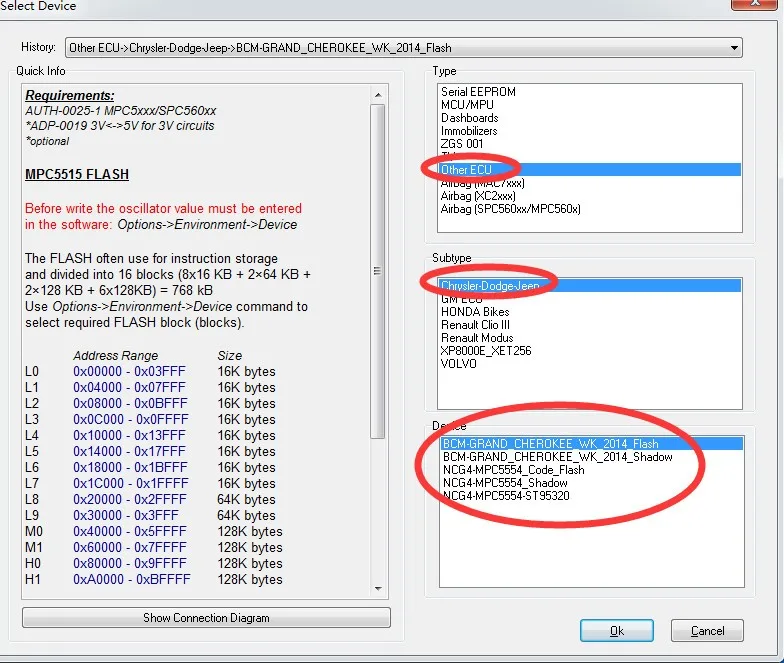
Task: Click red oscillator value warning text
Action: (x=164, y=216)
